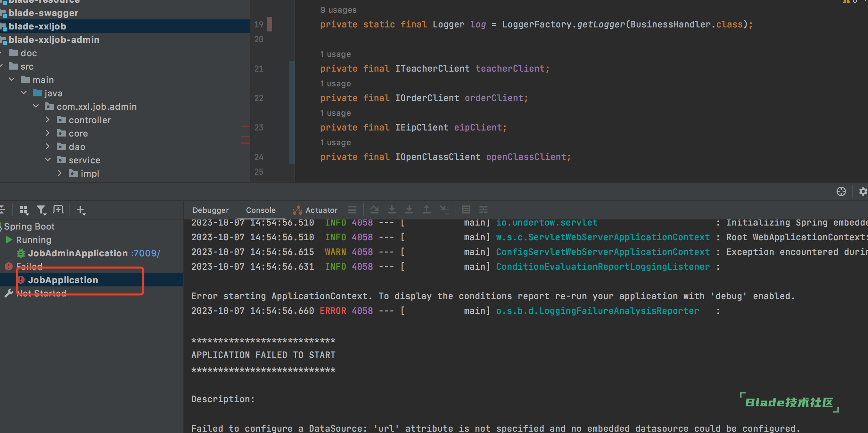Click the green Running play icon
The width and height of the screenshot is (868, 433).
(x=9, y=240)
